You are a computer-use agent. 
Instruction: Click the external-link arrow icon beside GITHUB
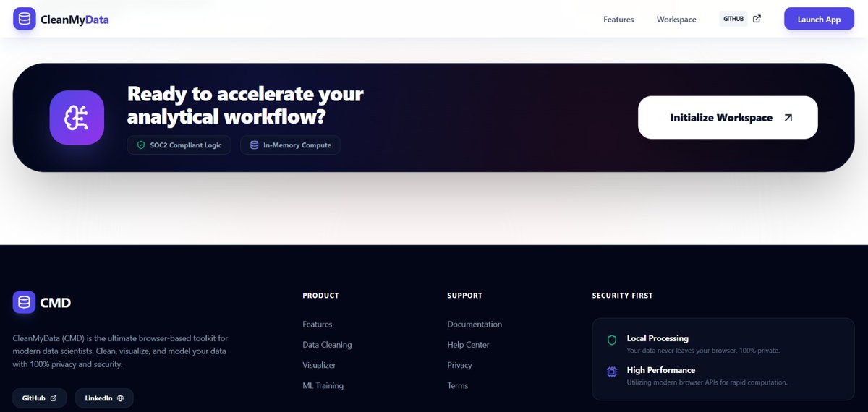tap(757, 19)
